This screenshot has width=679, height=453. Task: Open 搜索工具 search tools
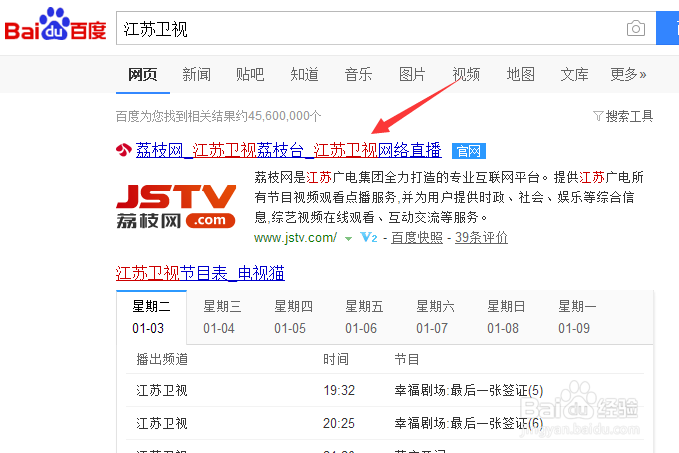click(629, 116)
